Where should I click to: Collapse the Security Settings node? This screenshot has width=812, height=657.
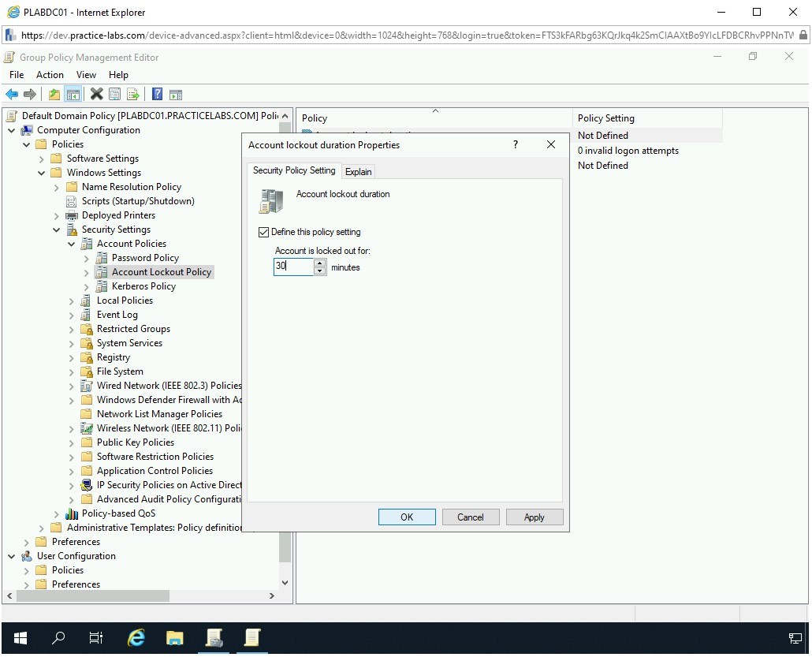(56, 230)
